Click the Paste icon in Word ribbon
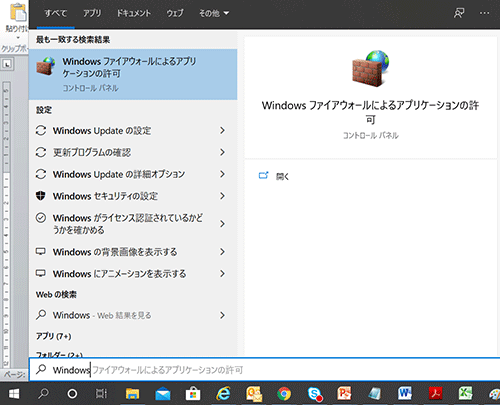 pos(18,12)
